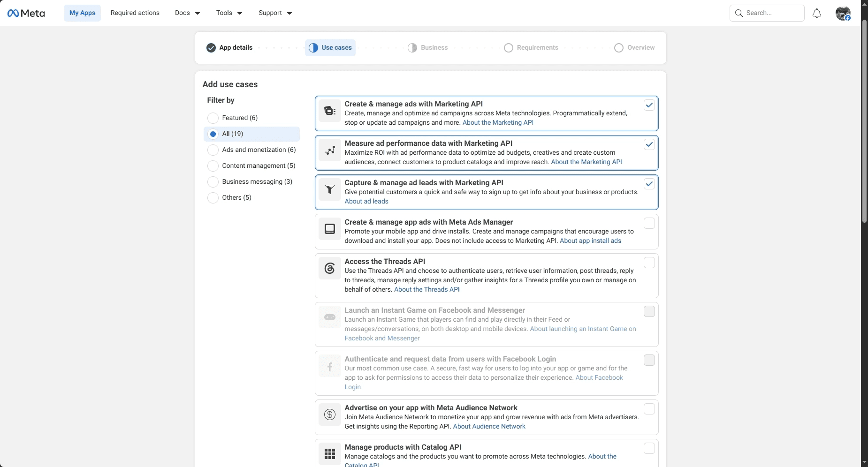Click the Search input field
868x467 pixels.
tap(767, 13)
